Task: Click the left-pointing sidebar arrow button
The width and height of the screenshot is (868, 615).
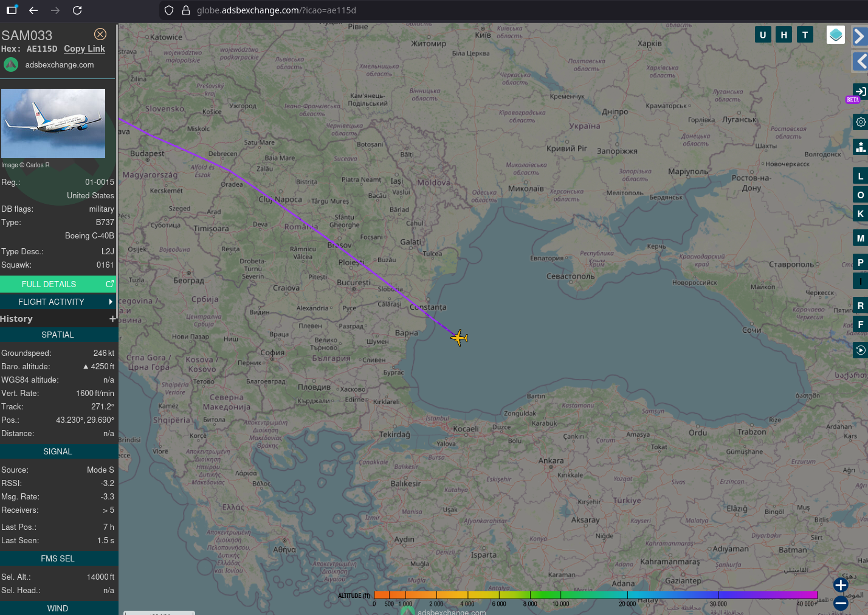Action: click(860, 61)
